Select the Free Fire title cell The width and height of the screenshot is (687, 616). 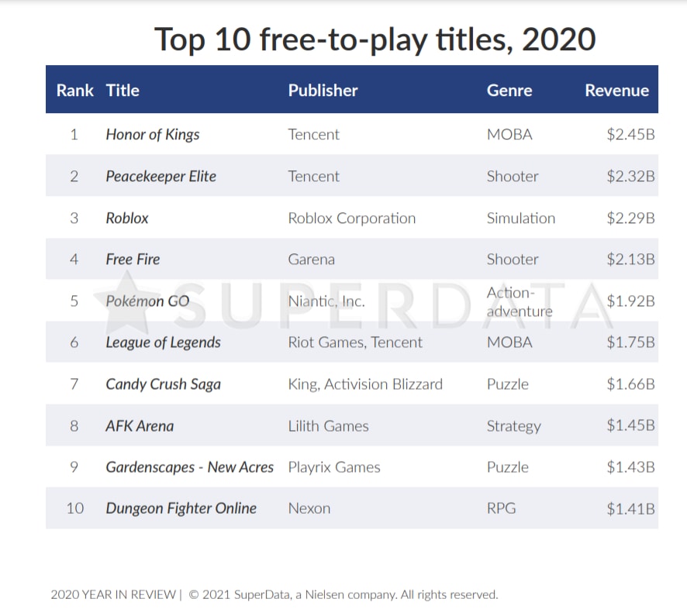click(133, 260)
